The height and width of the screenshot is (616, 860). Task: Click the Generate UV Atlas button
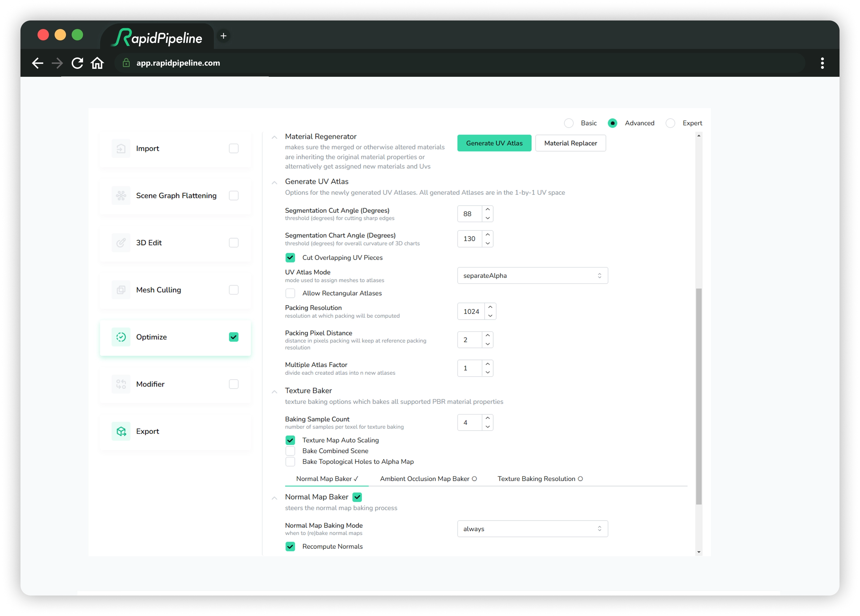click(x=494, y=143)
